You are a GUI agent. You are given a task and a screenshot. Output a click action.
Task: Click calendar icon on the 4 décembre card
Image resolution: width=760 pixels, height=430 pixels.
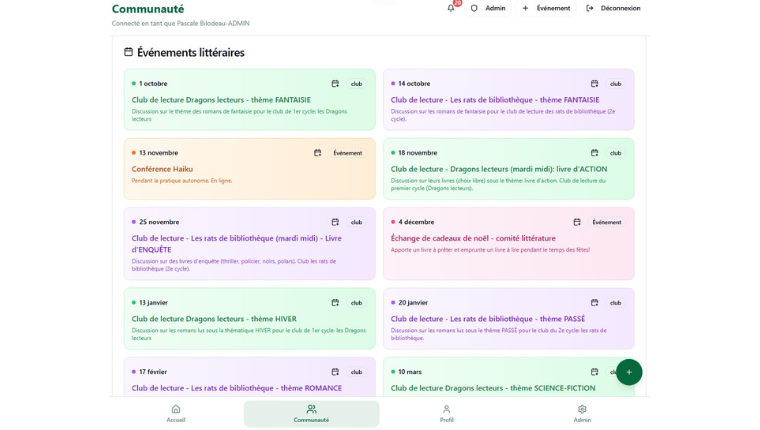point(577,222)
